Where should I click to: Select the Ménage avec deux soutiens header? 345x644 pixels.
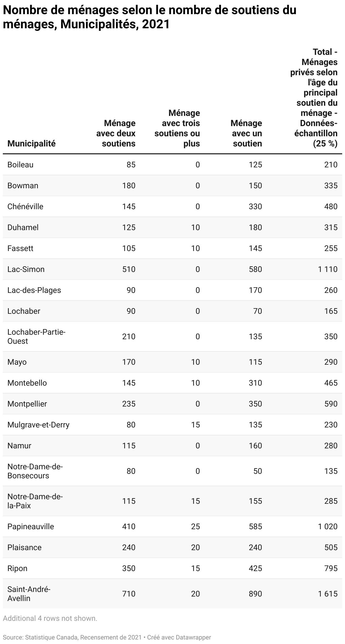(x=116, y=133)
